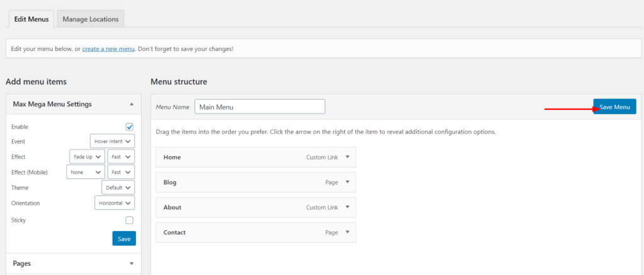Click the Save Menu button

pos(614,107)
